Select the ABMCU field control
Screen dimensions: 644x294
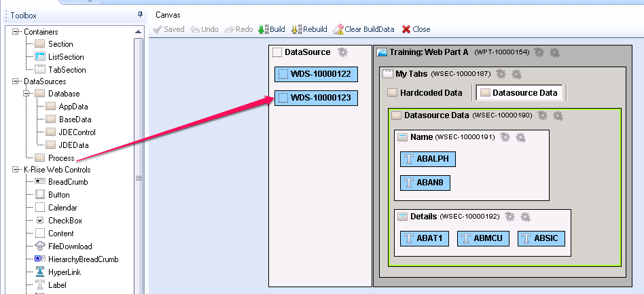483,238
